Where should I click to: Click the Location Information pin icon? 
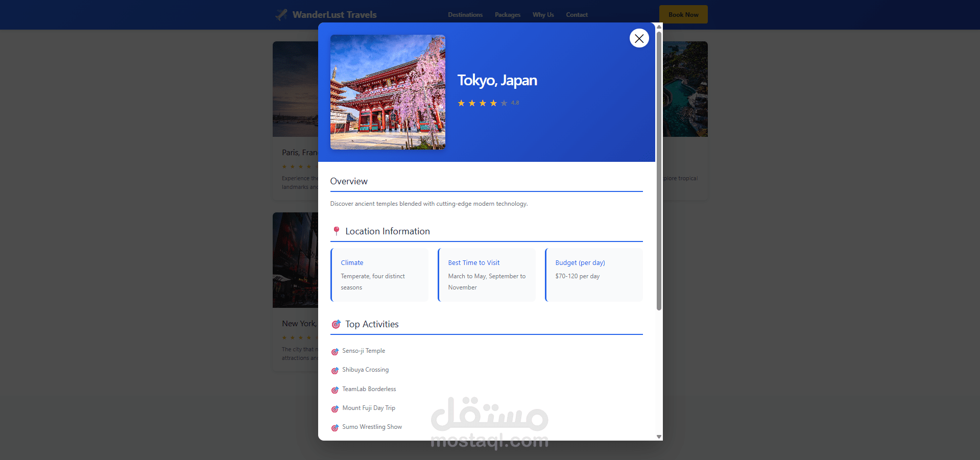click(x=336, y=231)
